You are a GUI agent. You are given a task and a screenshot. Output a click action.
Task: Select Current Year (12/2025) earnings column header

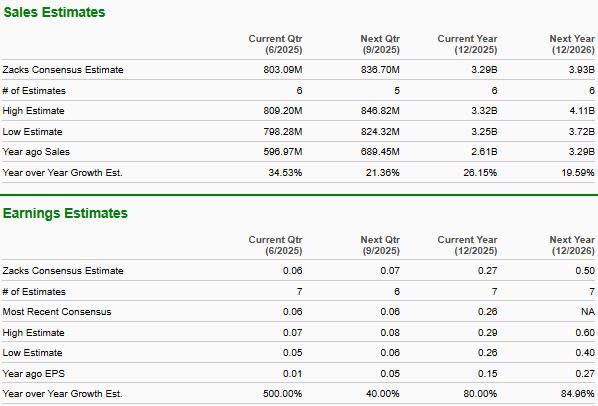tap(468, 245)
